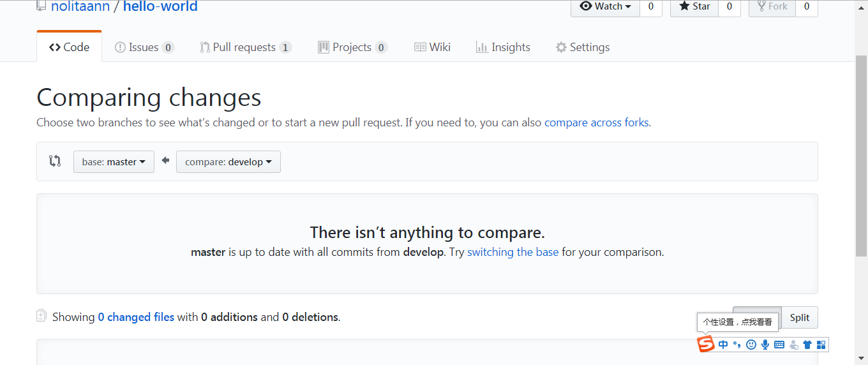Click the Fork button
This screenshot has height=365, width=868.
point(772,6)
